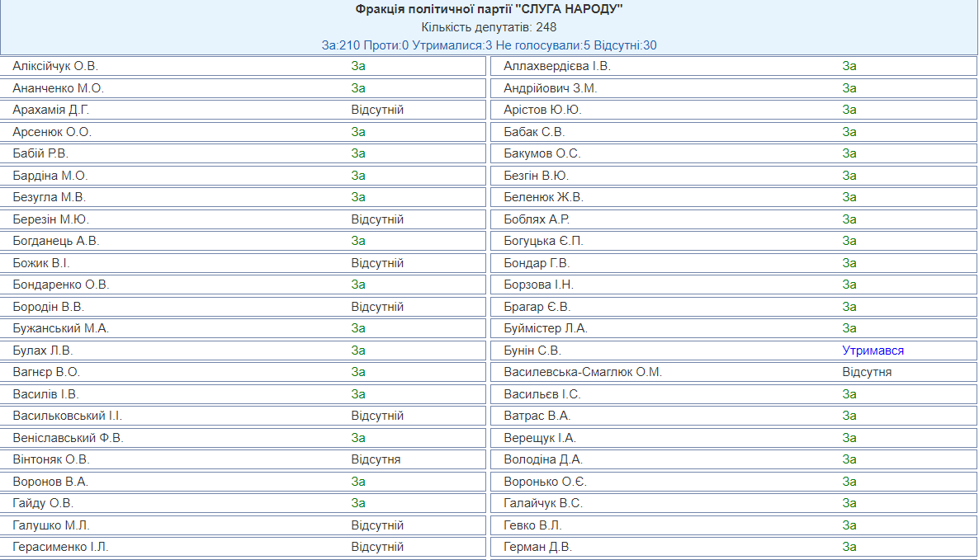Image resolution: width=979 pixels, height=560 pixels.
Task: Click the За vote beside Гайду О.В.
Action: point(358,503)
